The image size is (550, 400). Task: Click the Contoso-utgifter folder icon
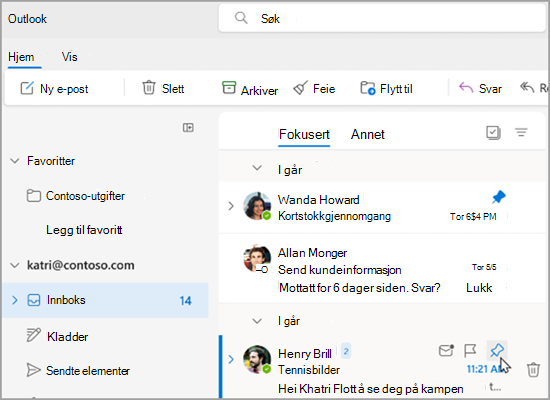(34, 196)
